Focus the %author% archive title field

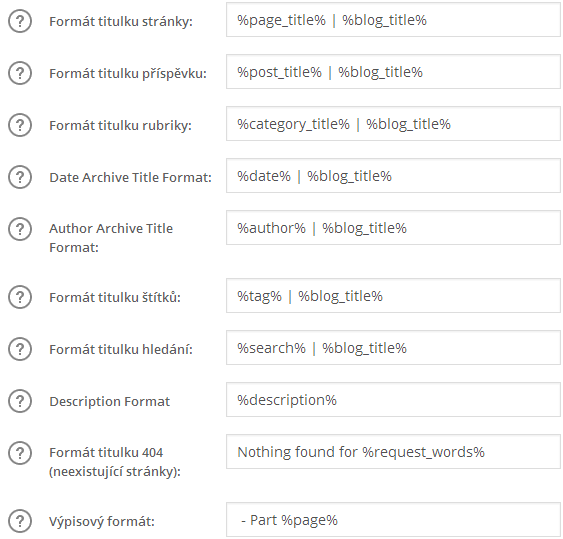(x=393, y=228)
